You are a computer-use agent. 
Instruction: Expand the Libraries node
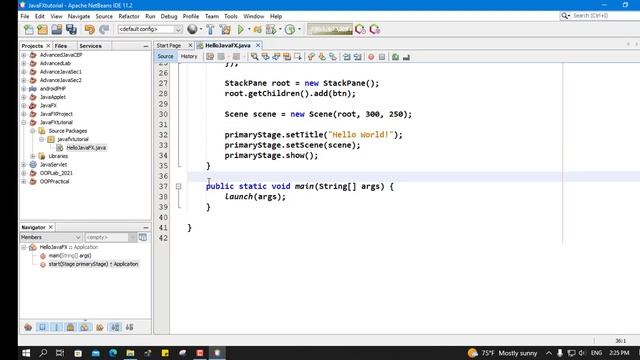point(33,156)
